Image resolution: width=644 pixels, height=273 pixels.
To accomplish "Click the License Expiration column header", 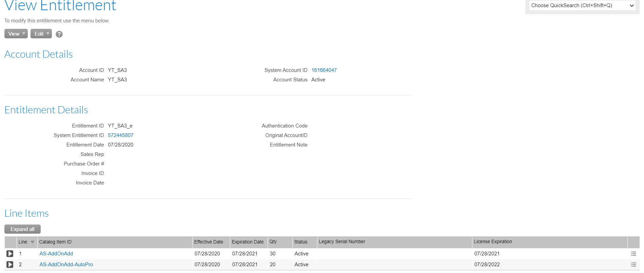I will point(550,242).
